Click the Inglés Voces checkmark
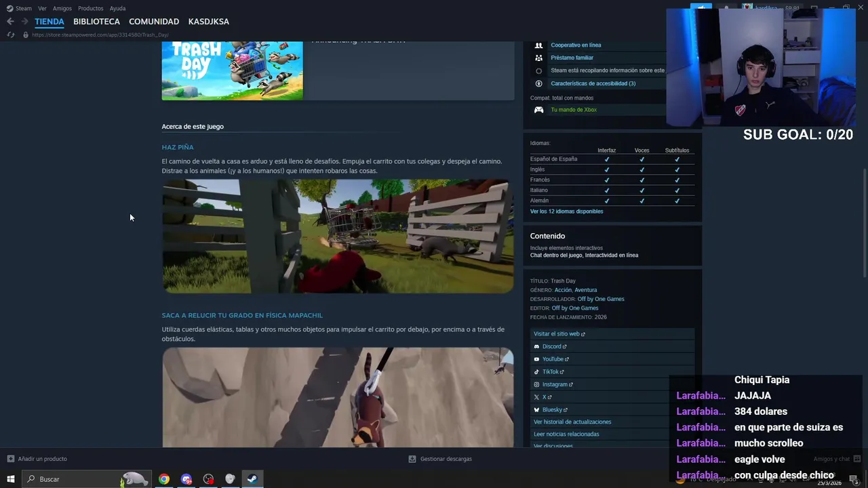 coord(642,169)
